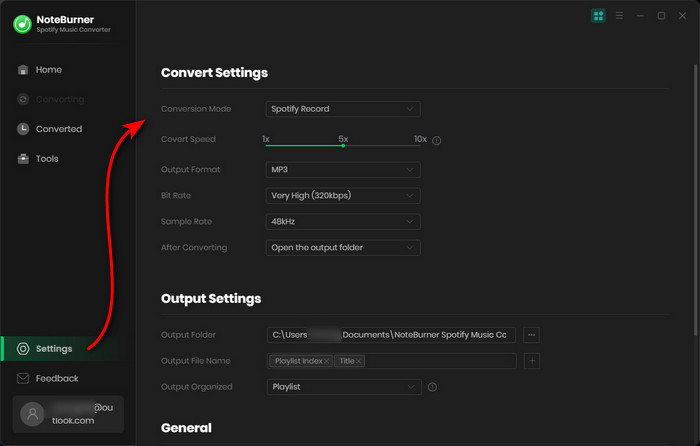The width and height of the screenshot is (700, 446).
Task: Click the Title tag chip
Action: pyautogui.click(x=349, y=361)
